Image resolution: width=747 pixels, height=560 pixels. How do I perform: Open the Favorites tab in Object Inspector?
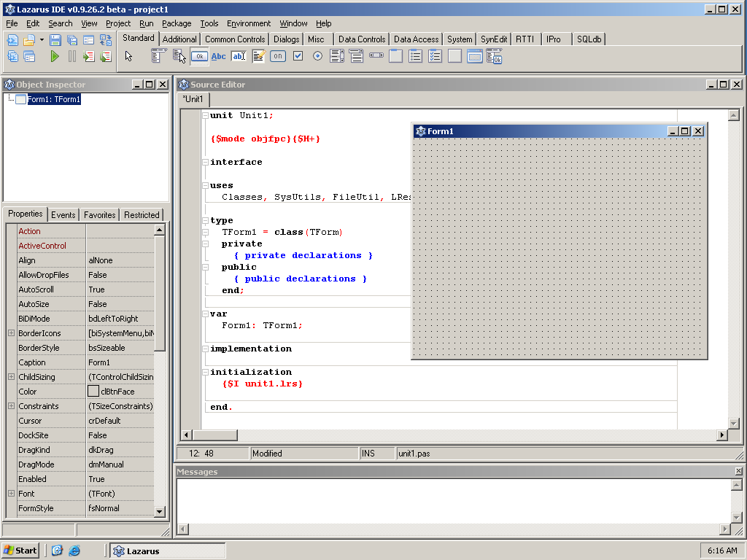tap(99, 215)
